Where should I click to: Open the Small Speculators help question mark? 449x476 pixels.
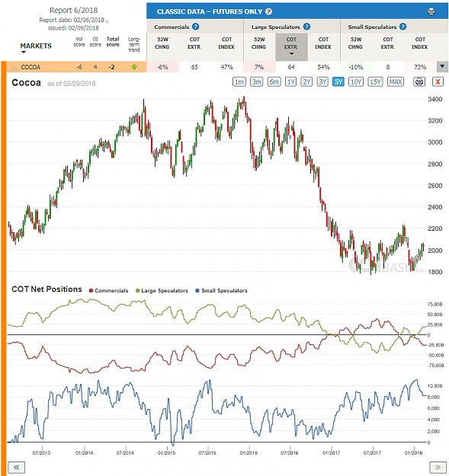click(402, 27)
